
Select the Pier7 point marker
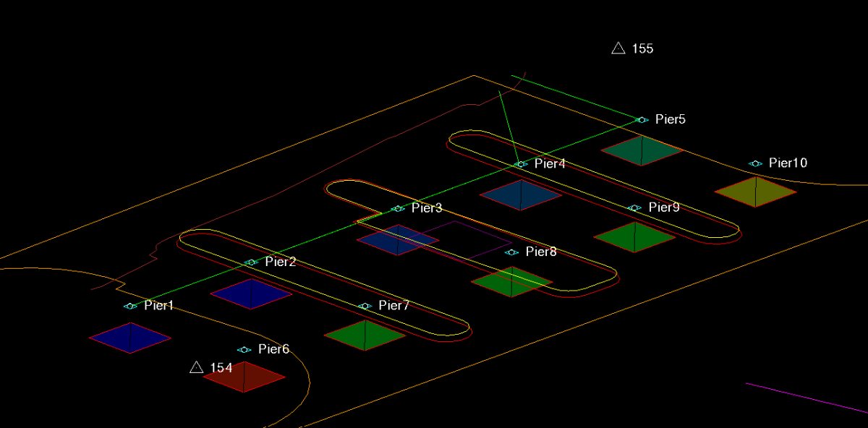pos(365,306)
